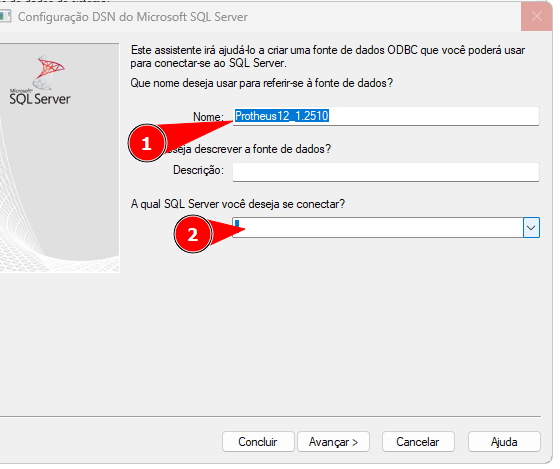
Task: Click 'A qual SQL Server você deseja se conectar?'
Action: pyautogui.click(x=238, y=204)
